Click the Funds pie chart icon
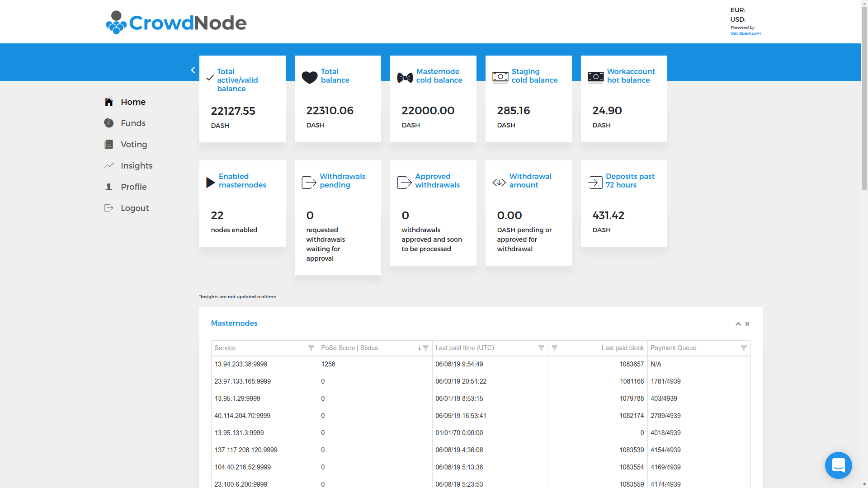This screenshot has width=868, height=488. coord(108,123)
